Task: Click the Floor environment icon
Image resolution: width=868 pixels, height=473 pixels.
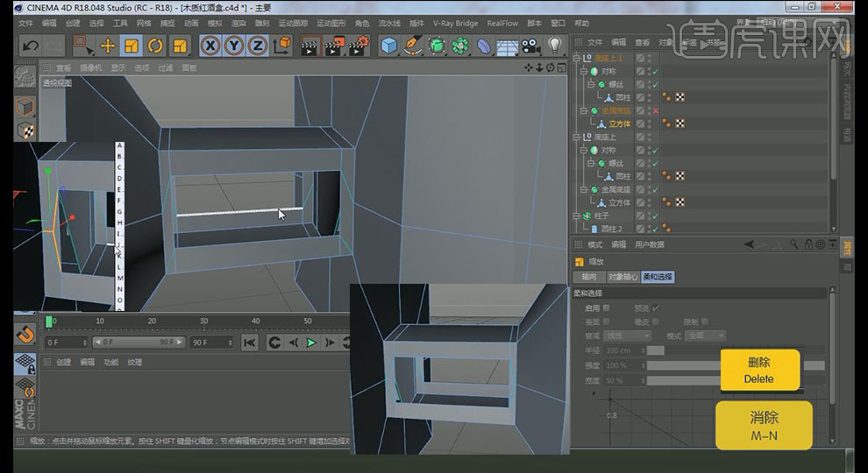Action: [508, 46]
